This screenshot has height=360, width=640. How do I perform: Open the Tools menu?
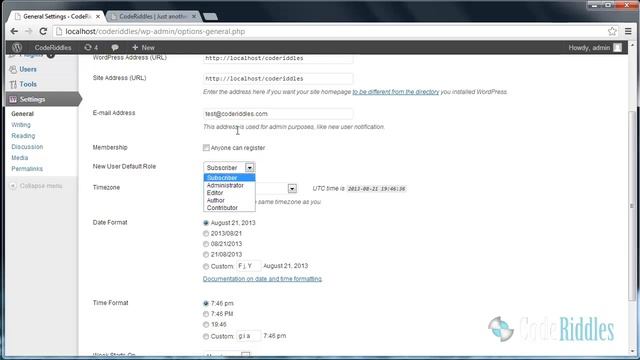tap(28, 84)
